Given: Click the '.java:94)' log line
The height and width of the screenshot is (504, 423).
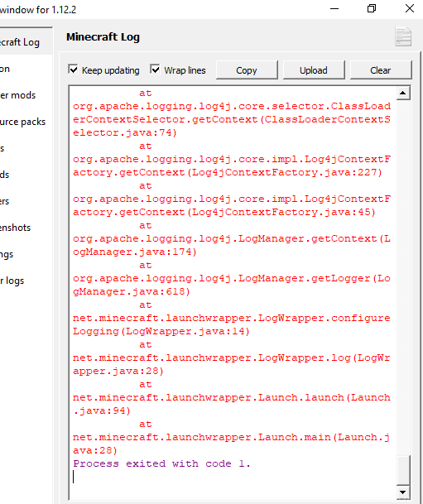Looking at the screenshot, I should [x=102, y=410].
